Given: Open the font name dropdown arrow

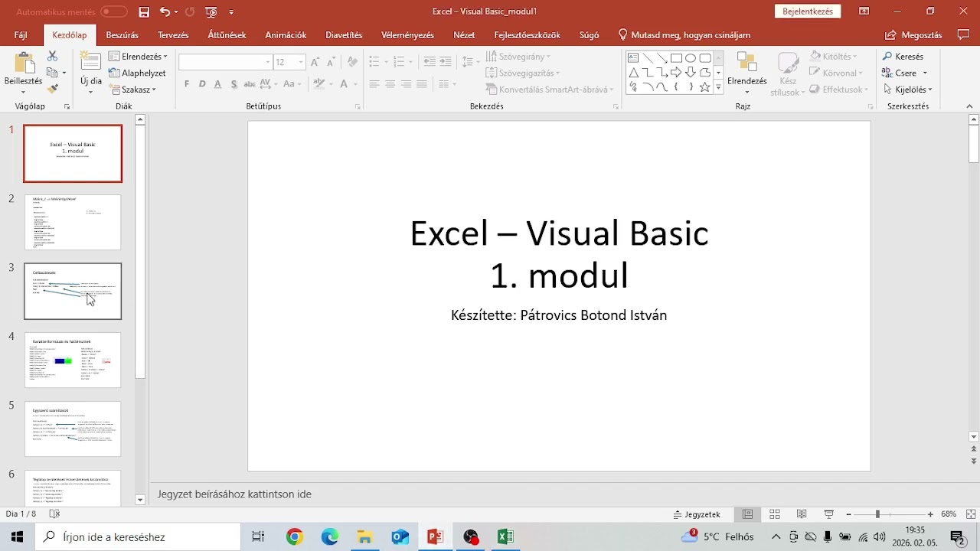Looking at the screenshot, I should pyautogui.click(x=268, y=62).
